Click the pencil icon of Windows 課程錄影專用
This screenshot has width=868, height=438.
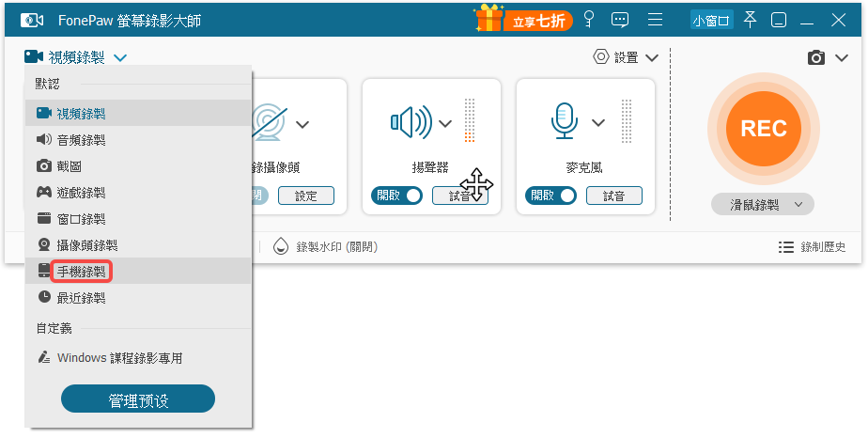pos(44,357)
